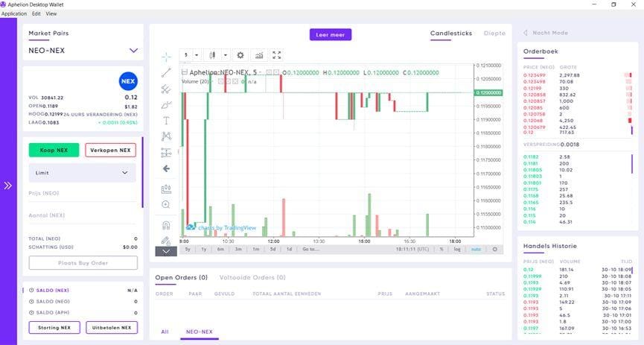The width and height of the screenshot is (644, 345).
Task: Set chart range to 1d
Action: (x=289, y=249)
